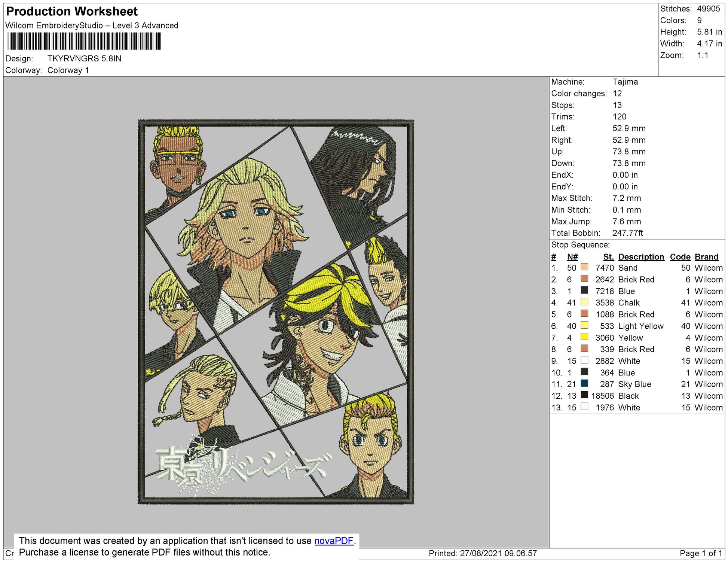Image resolution: width=728 pixels, height=563 pixels.
Task: Click the Description column header
Action: (x=641, y=257)
